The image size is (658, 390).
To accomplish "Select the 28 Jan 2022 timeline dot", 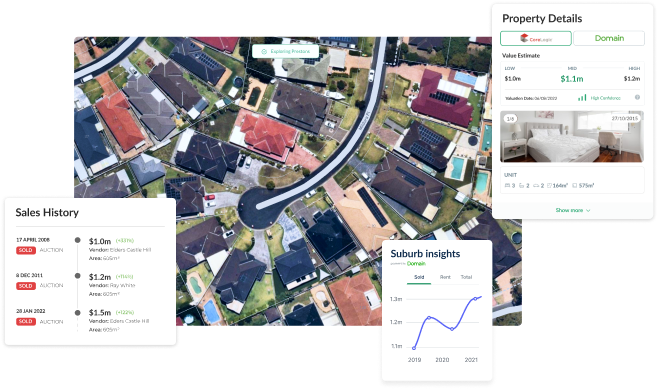I will (x=78, y=313).
